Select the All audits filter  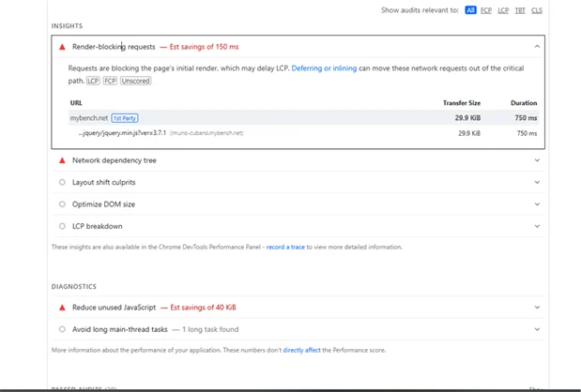point(470,10)
